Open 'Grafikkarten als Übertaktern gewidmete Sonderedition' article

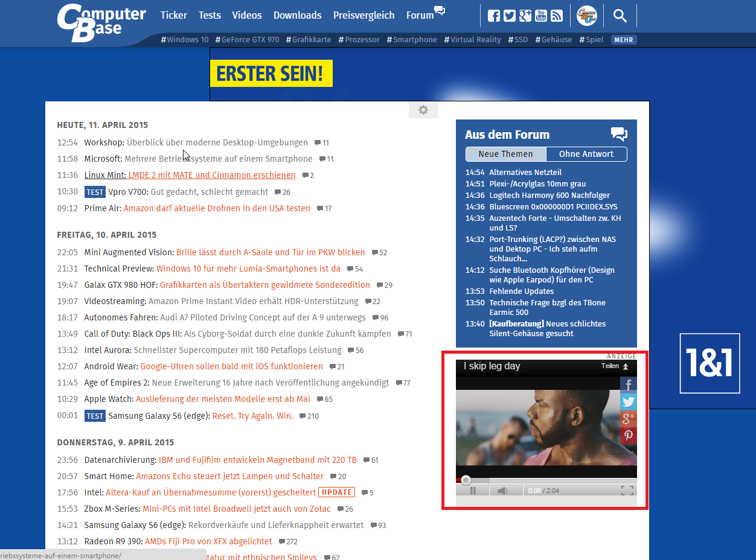point(264,285)
